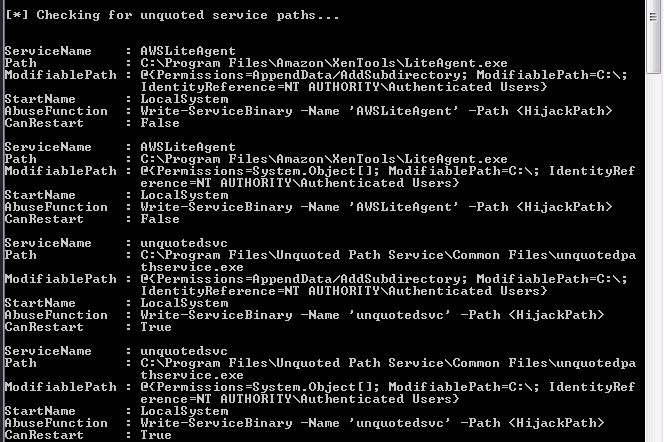Click the first Write-ServiceBinary AWSLiteAgent command

375,111
